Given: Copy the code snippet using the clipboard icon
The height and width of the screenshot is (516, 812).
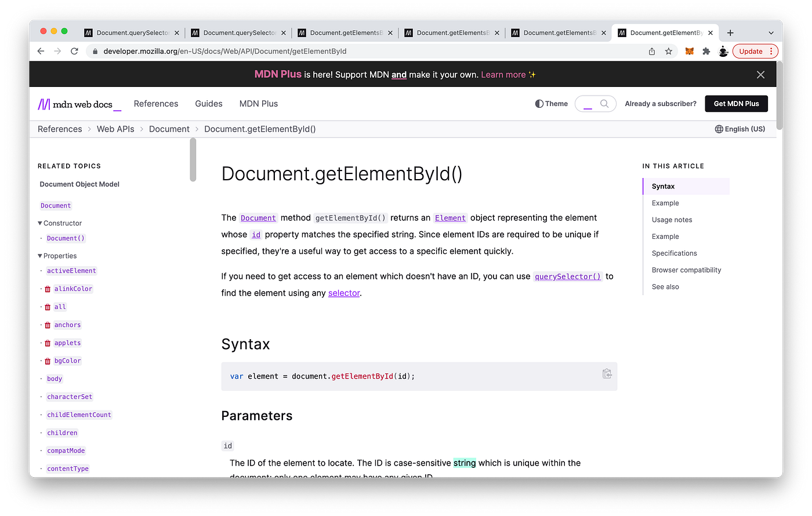Looking at the screenshot, I should click(607, 374).
